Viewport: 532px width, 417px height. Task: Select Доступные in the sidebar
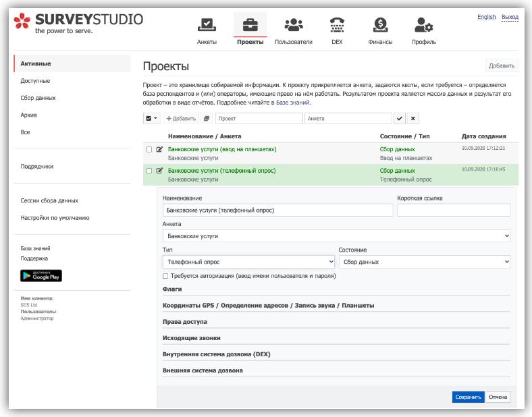(x=35, y=81)
